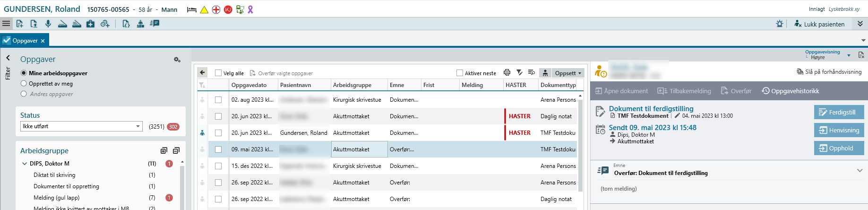The image size is (868, 210).
Task: Click the collapse-all icon in Arbeidsgruppe
Action: (176, 150)
